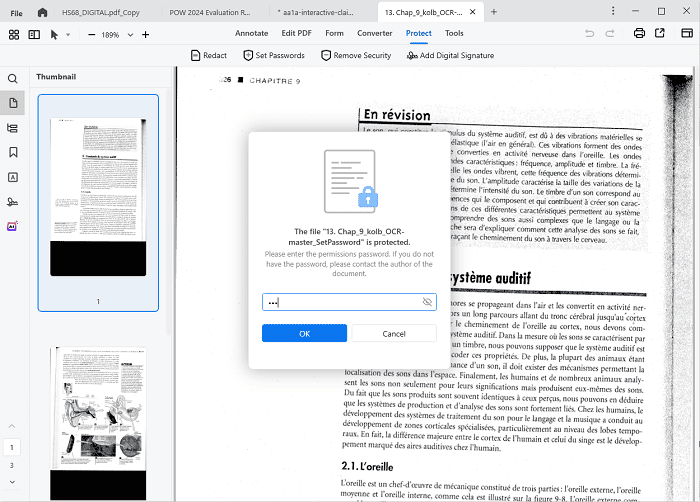Open the bookmarks panel icon
Viewport: 700px width, 502px height.
tap(13, 152)
